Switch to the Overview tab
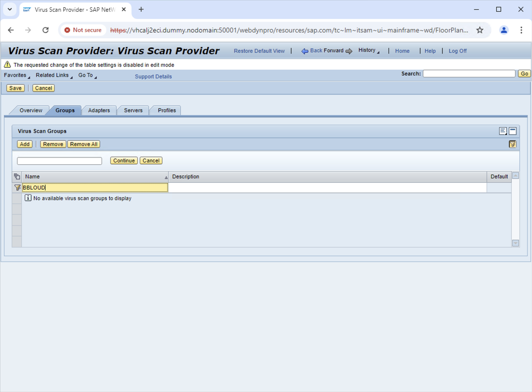 click(31, 110)
